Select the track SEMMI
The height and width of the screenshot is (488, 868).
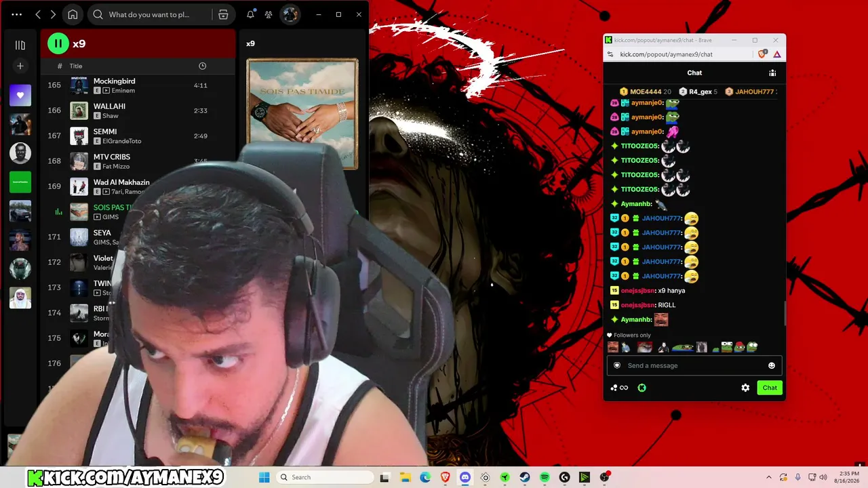(x=105, y=131)
